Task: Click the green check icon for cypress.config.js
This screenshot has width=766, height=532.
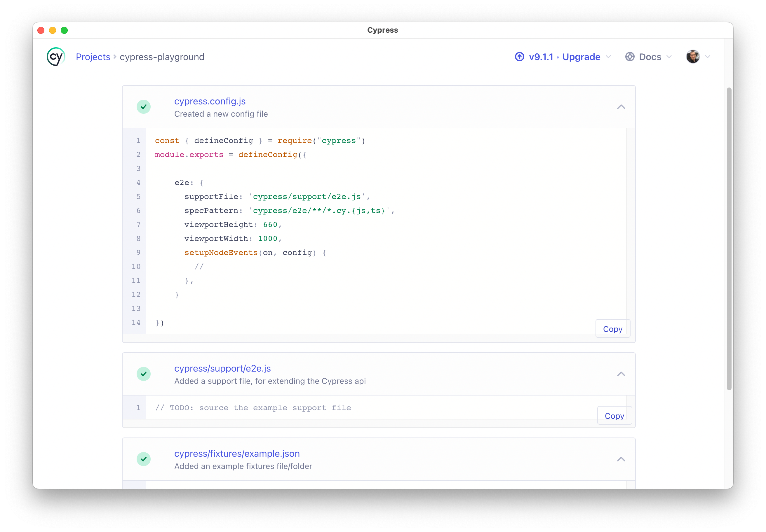Action: (144, 107)
